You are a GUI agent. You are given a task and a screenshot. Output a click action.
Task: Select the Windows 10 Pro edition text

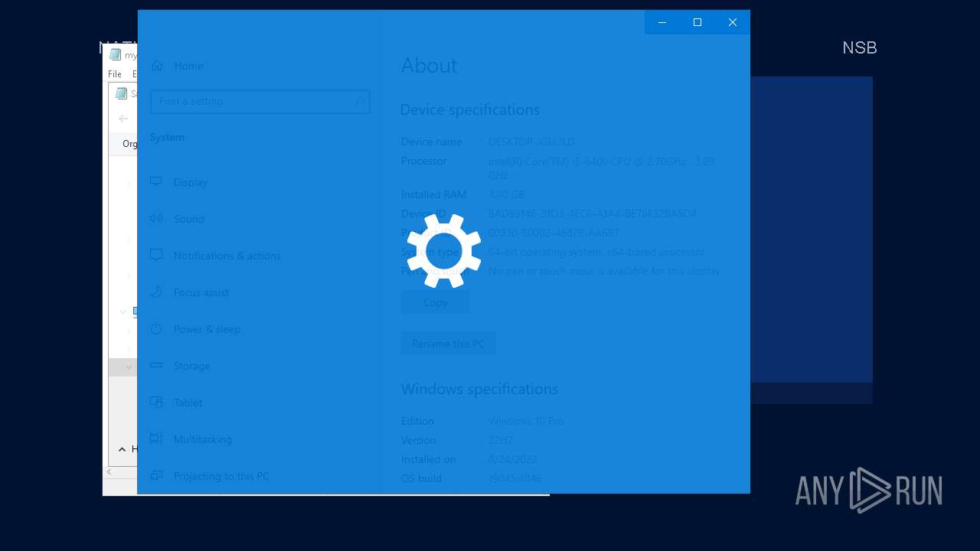[526, 421]
